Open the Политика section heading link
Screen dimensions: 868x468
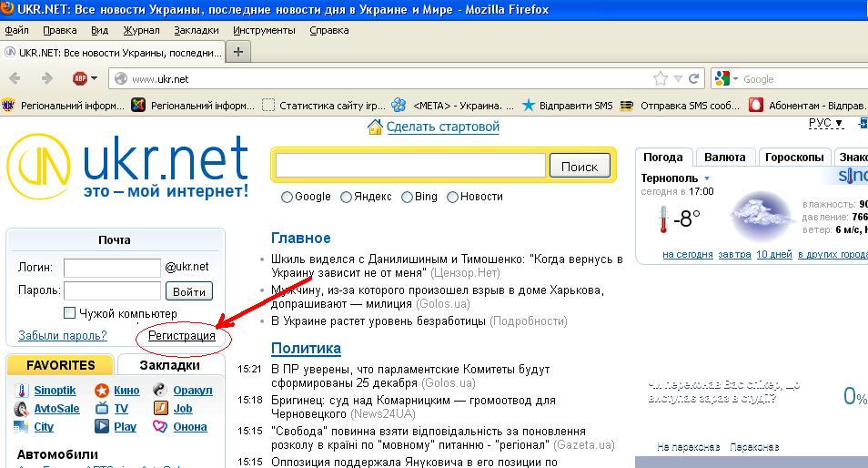coord(306,349)
